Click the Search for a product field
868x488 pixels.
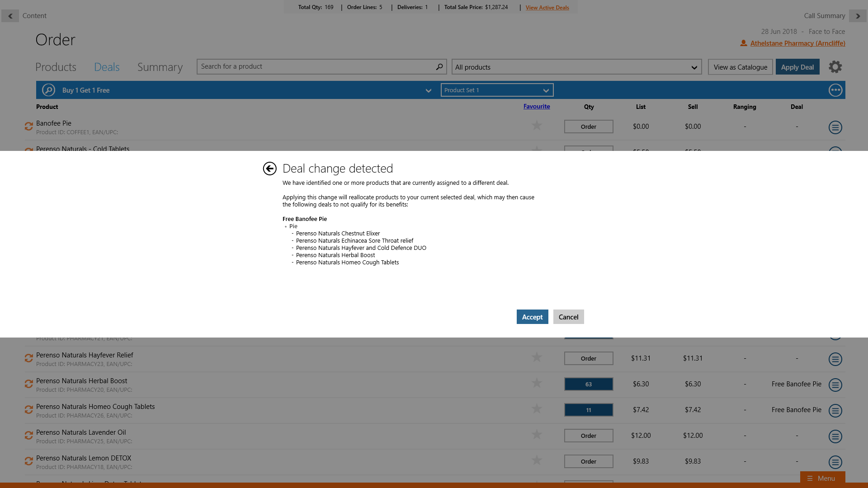click(x=316, y=67)
